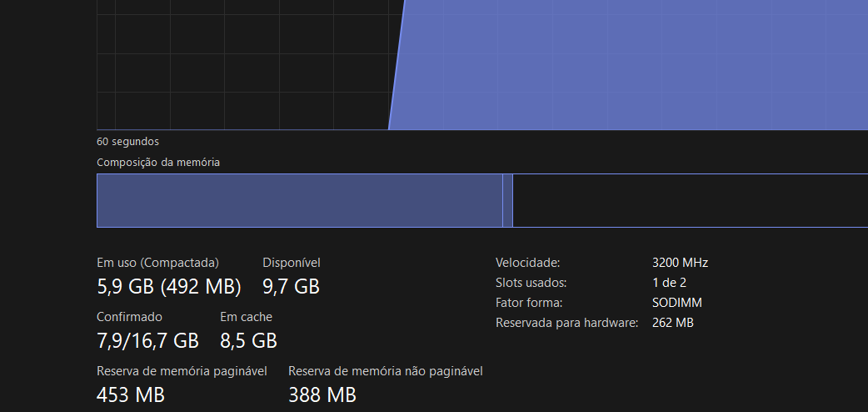Select the "Disponível" label
Screen dimensions: 868x412
[291, 263]
